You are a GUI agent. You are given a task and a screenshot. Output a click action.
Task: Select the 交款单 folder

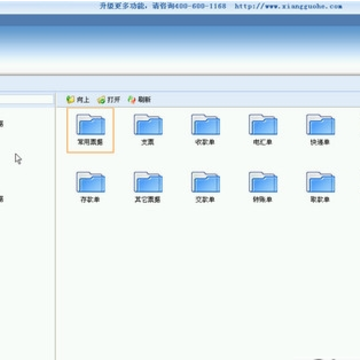205,187
